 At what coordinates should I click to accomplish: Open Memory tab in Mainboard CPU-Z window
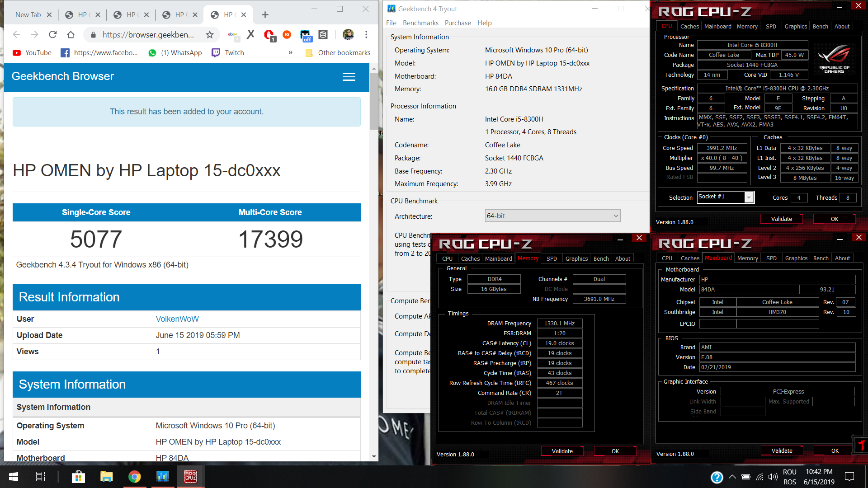tap(747, 258)
